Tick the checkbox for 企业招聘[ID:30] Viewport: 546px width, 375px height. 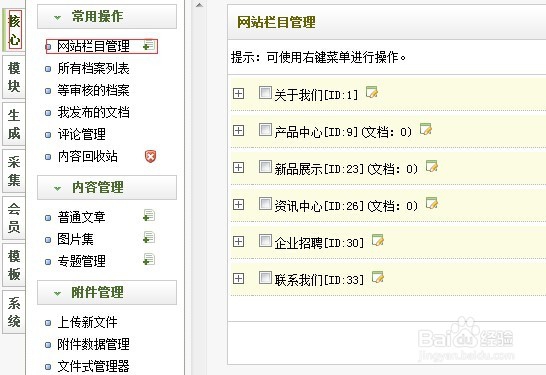(x=265, y=241)
